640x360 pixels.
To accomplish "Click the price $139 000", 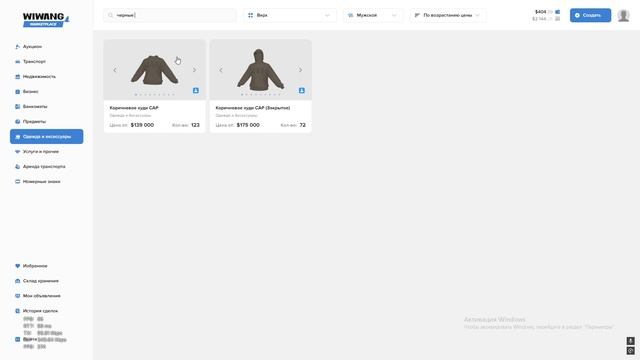I will [x=142, y=125].
